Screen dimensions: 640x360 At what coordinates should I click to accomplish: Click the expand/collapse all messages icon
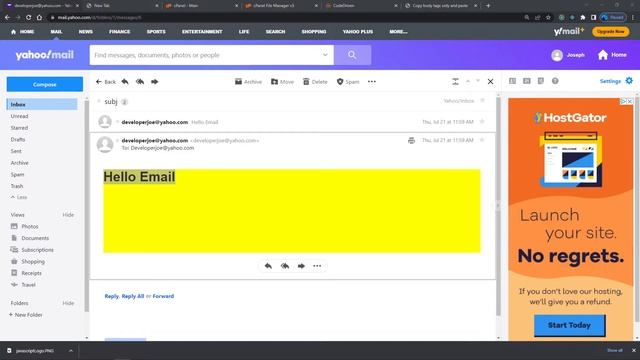click(x=456, y=82)
